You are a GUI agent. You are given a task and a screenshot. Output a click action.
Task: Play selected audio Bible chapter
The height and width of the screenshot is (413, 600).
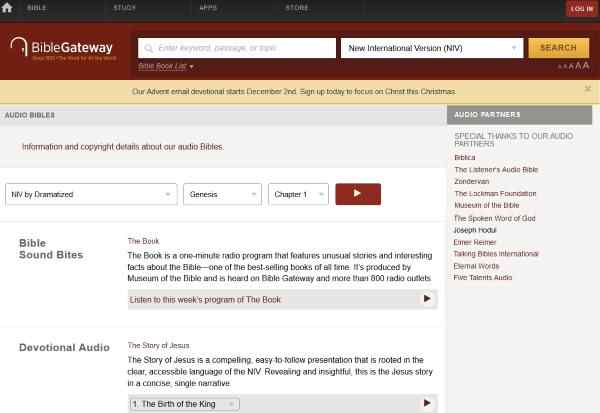pyautogui.click(x=358, y=194)
